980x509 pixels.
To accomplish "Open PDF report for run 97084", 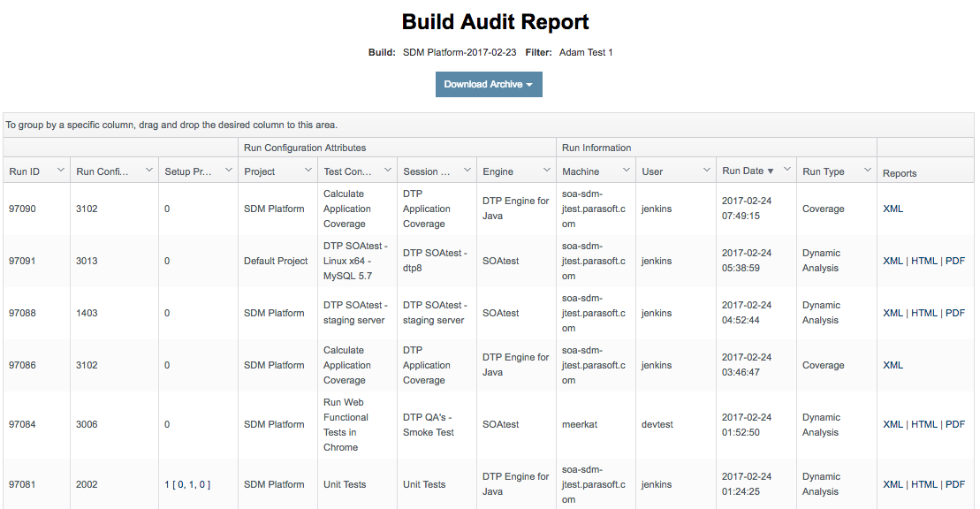I will (955, 424).
